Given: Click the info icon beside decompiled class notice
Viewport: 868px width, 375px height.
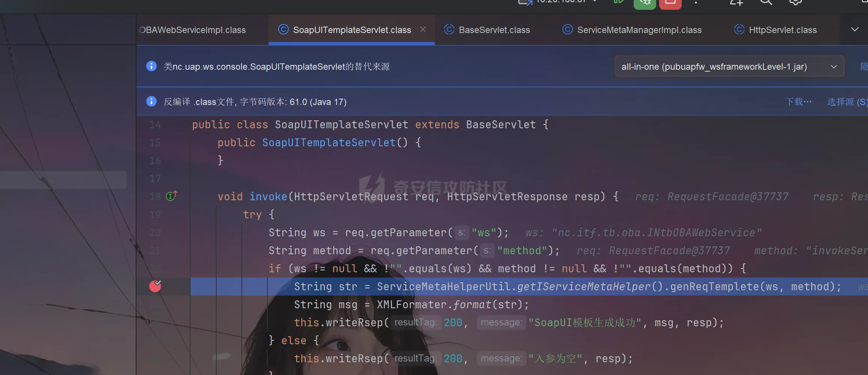Looking at the screenshot, I should click(x=151, y=101).
